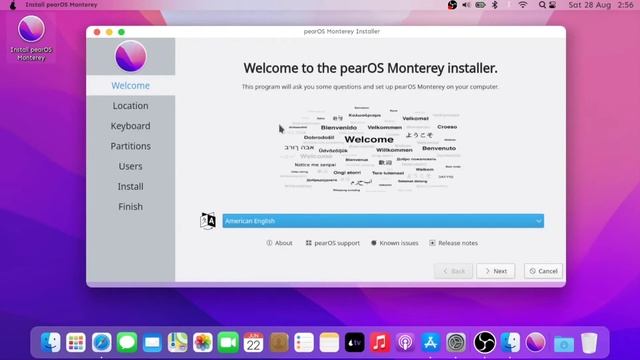Open Launchpad from the dock
Screen dimensions: 640x360
point(76,342)
